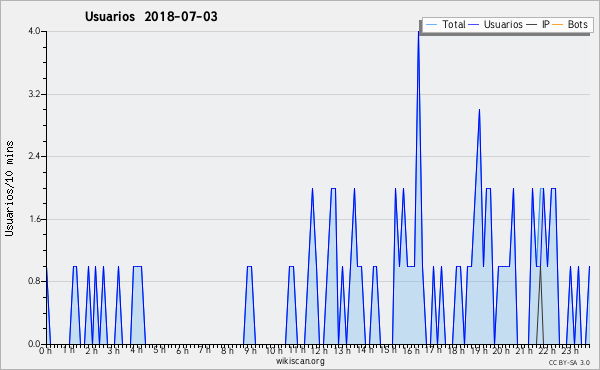Click the 10 h x-axis label

tap(274, 350)
